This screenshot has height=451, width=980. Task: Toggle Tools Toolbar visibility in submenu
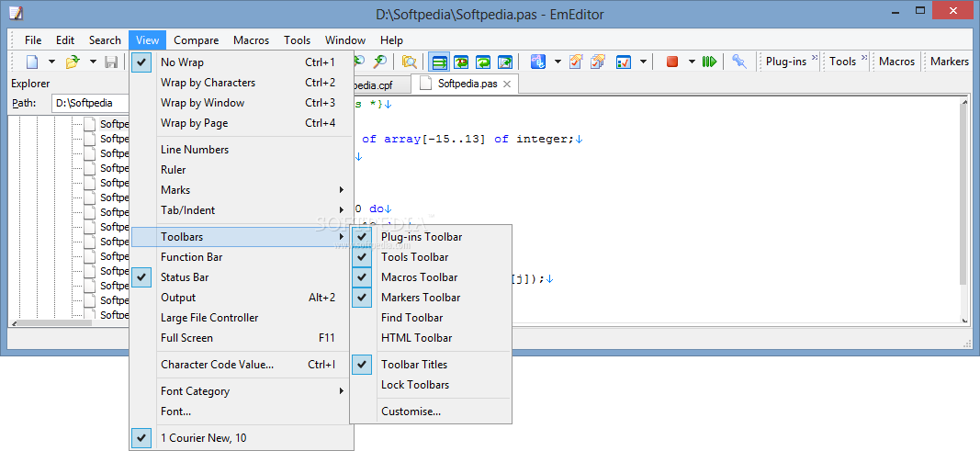click(x=432, y=257)
